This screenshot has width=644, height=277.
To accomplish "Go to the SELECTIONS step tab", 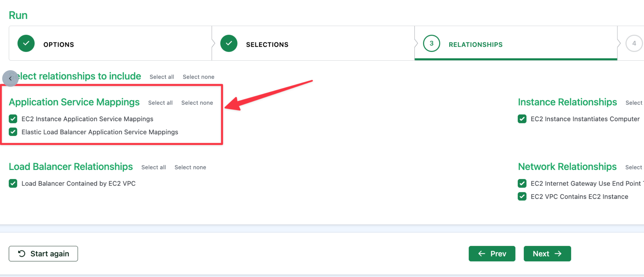I will pyautogui.click(x=313, y=43).
